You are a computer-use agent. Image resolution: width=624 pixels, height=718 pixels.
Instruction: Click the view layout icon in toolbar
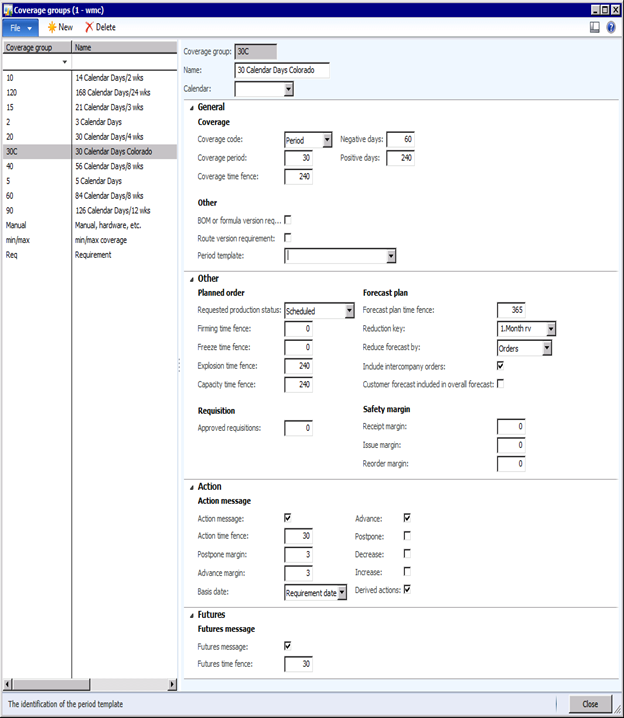595,27
